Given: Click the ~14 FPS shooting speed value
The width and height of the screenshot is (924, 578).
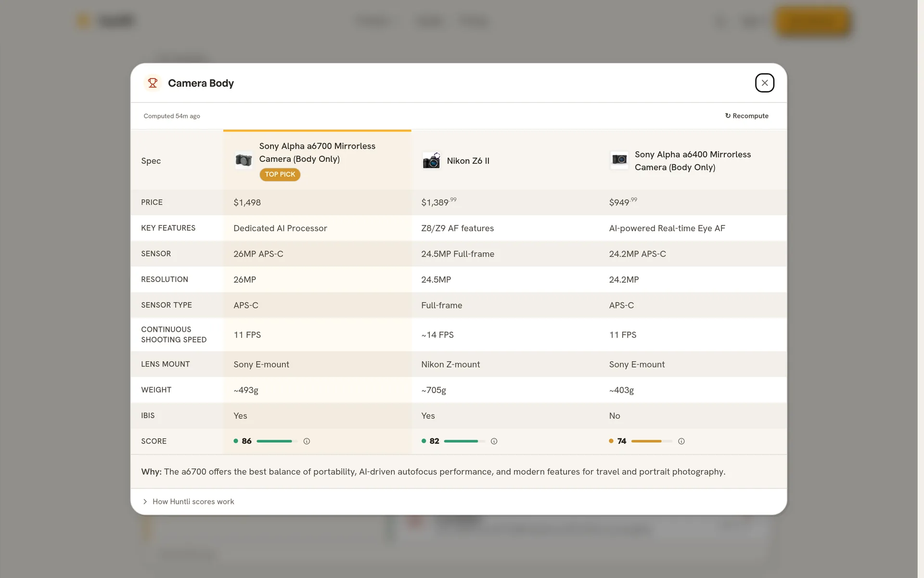Looking at the screenshot, I should click(437, 335).
